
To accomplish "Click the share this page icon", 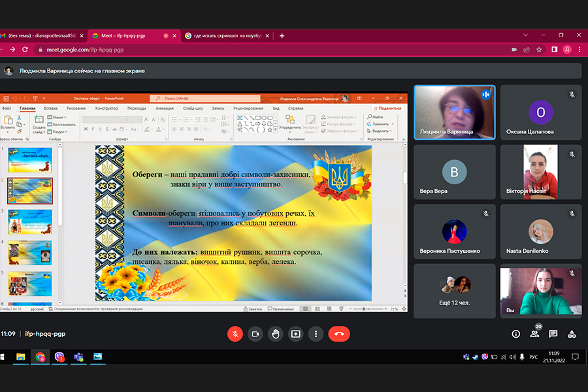I will pyautogui.click(x=527, y=49).
